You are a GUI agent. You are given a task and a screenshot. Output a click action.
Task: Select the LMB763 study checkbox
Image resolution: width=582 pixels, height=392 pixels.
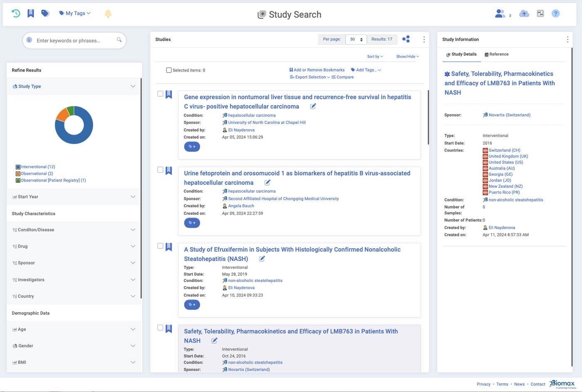[x=160, y=328]
